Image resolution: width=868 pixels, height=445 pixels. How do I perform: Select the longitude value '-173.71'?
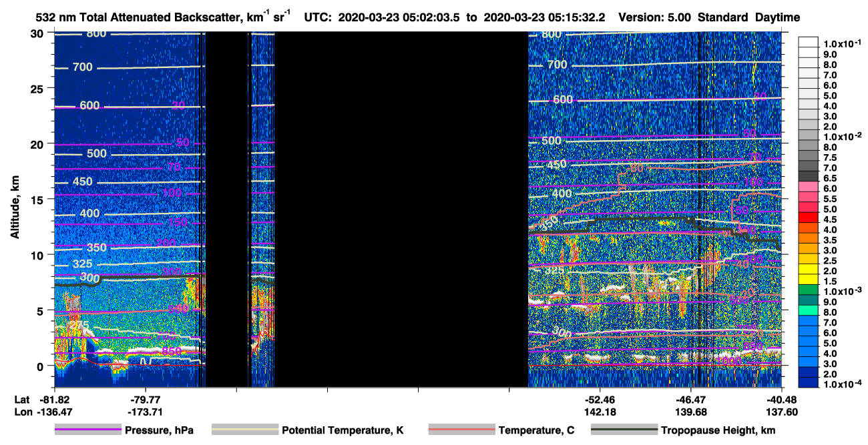[x=146, y=412]
